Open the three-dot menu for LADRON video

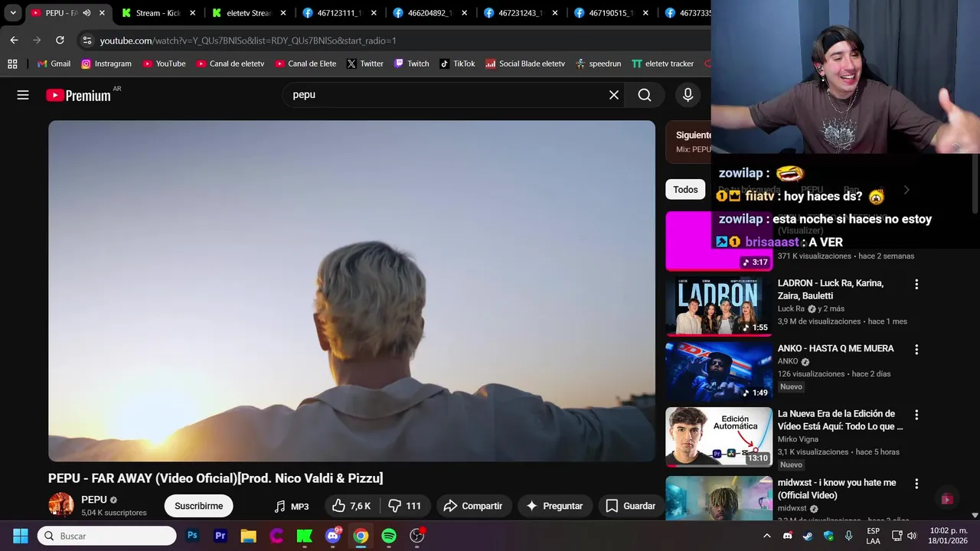pos(916,284)
